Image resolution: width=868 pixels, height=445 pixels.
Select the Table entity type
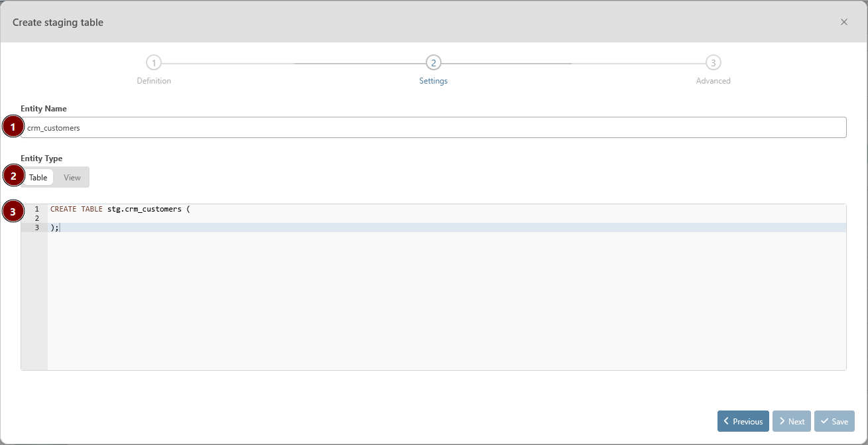(x=38, y=178)
